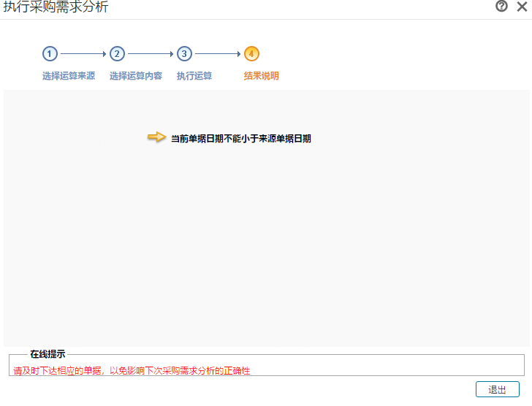Click the 退出 button

(498, 389)
